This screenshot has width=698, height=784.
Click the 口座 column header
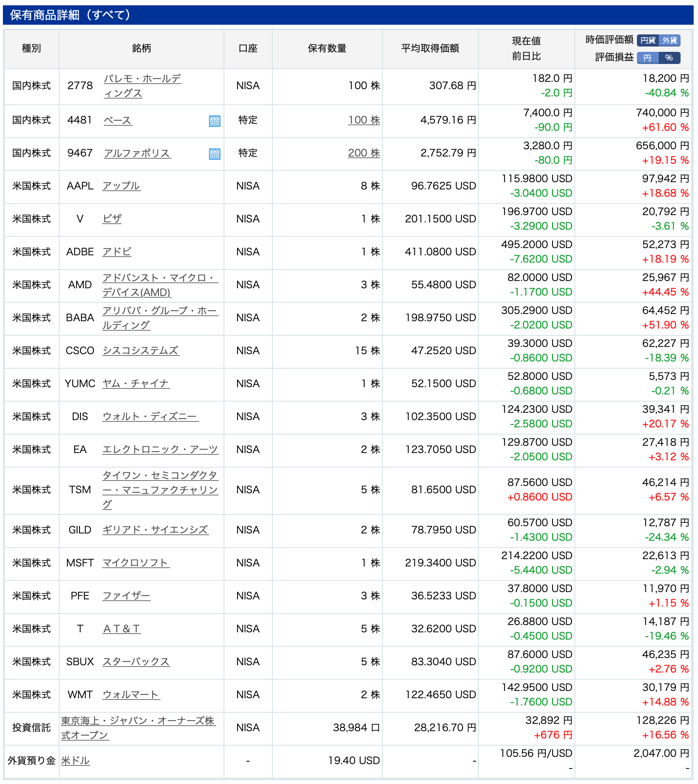[x=248, y=48]
